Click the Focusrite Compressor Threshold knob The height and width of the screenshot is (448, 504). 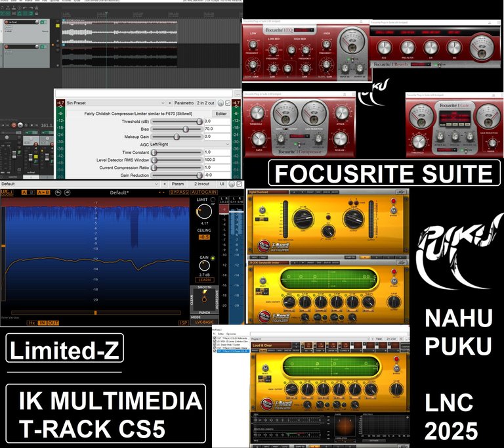(257, 113)
